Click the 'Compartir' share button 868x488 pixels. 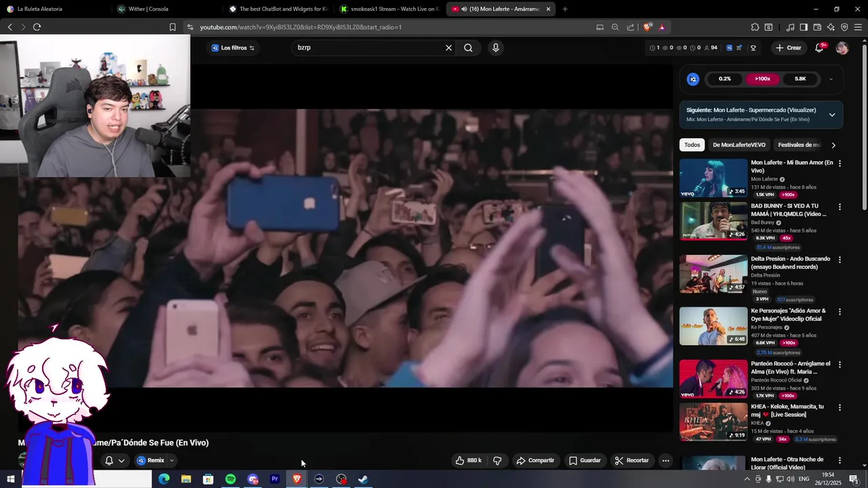point(535,460)
